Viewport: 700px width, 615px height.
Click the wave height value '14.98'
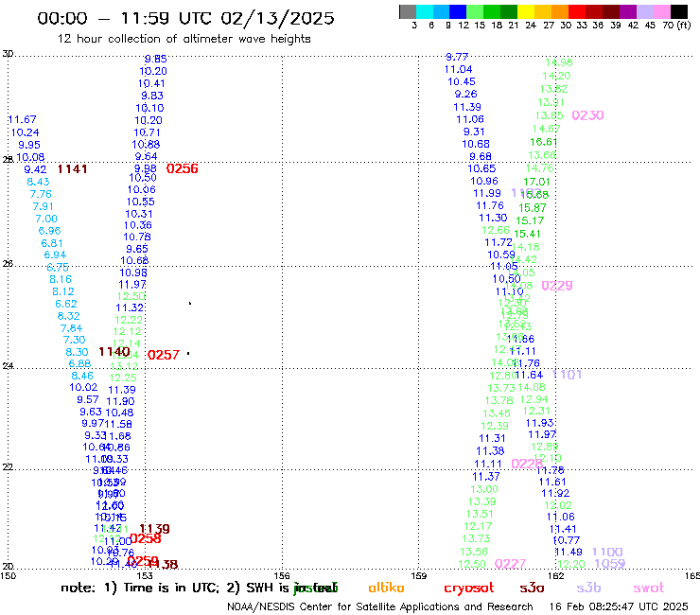point(559,63)
